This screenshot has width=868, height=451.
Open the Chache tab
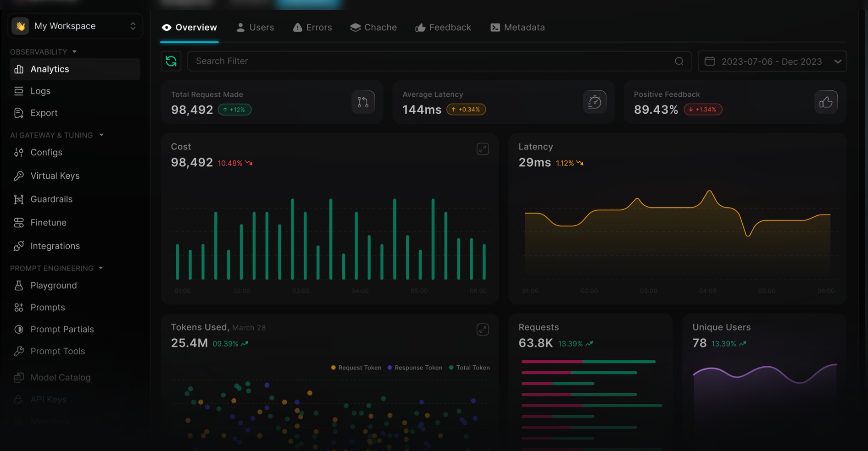pos(373,27)
